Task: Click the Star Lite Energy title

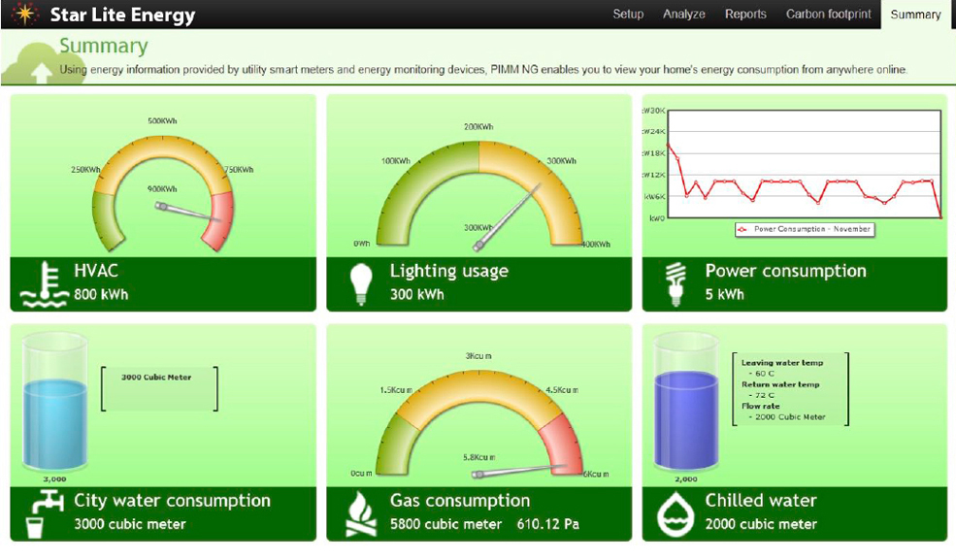Action: click(122, 16)
